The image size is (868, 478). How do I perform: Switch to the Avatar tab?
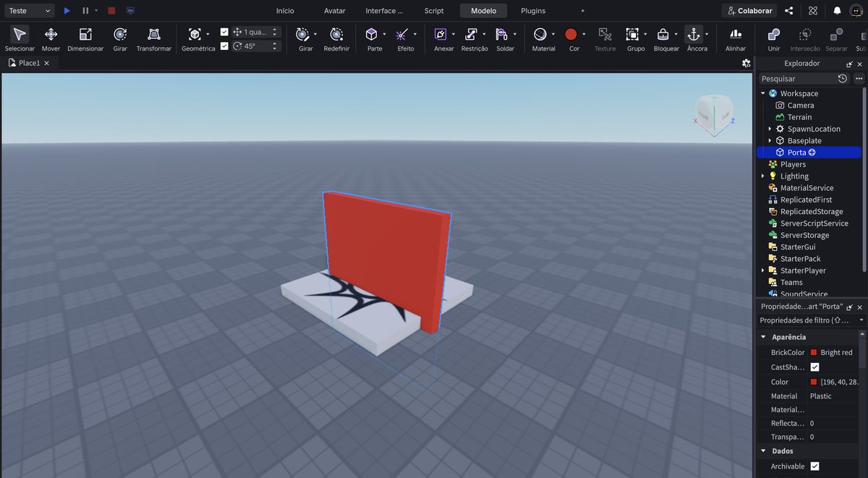[334, 11]
